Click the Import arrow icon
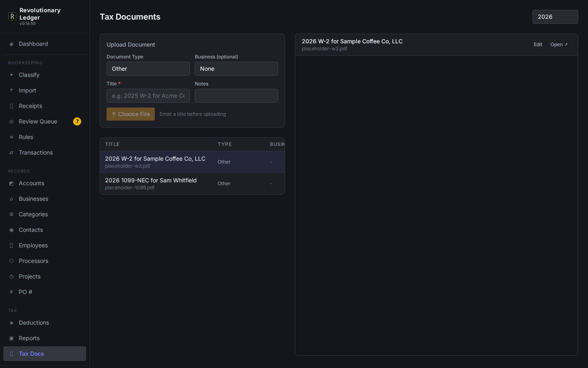The height and width of the screenshot is (368, 588). [11, 91]
